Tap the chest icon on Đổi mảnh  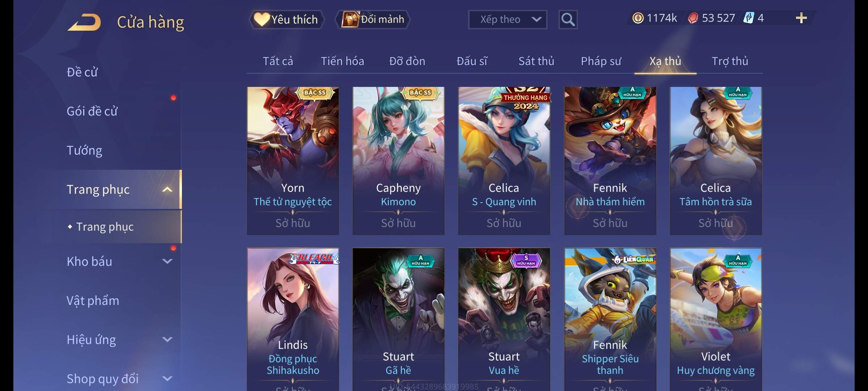coord(350,19)
